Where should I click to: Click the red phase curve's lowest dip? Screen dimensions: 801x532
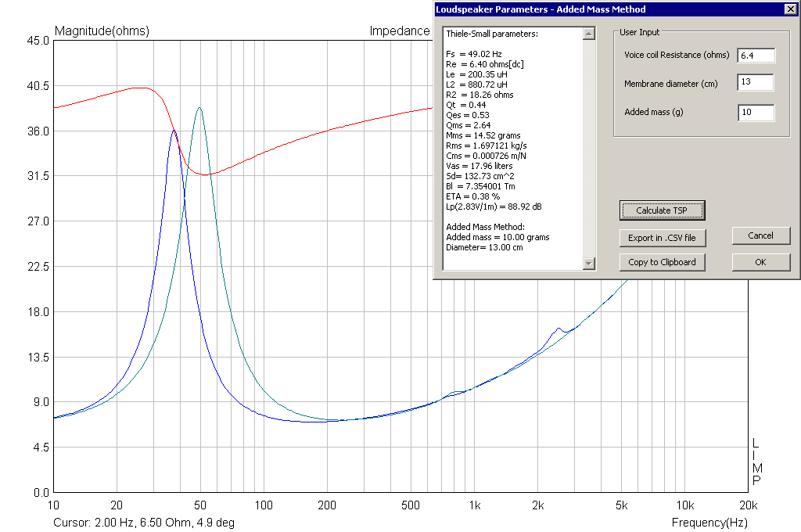pyautogui.click(x=205, y=174)
